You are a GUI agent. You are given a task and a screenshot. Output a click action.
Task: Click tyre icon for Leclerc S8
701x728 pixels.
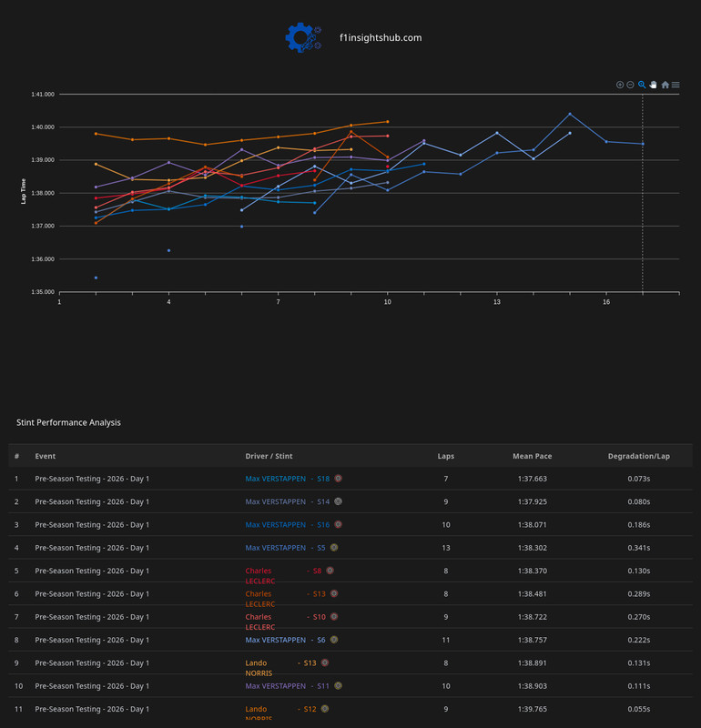(x=330, y=571)
